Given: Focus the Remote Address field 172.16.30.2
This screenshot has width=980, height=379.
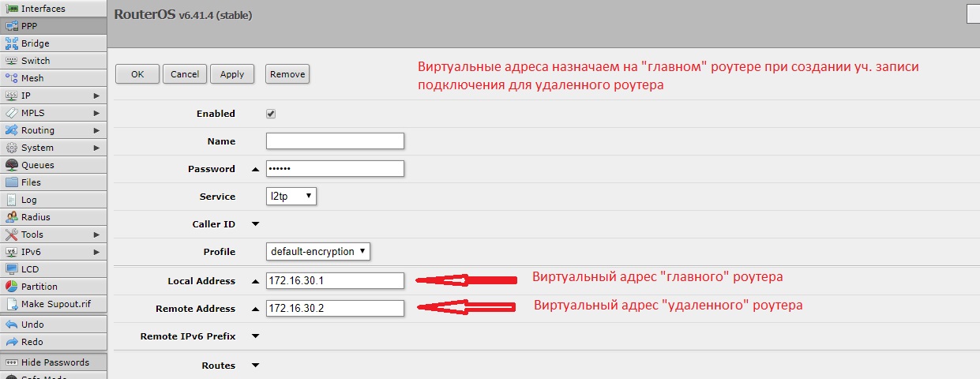Looking at the screenshot, I should 336,309.
